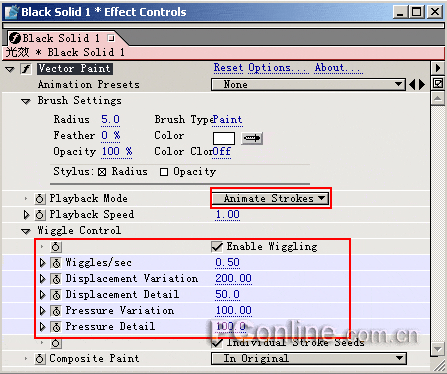Screen dimensions: 447x374
Task: Open the Options... link
Action: (x=279, y=68)
